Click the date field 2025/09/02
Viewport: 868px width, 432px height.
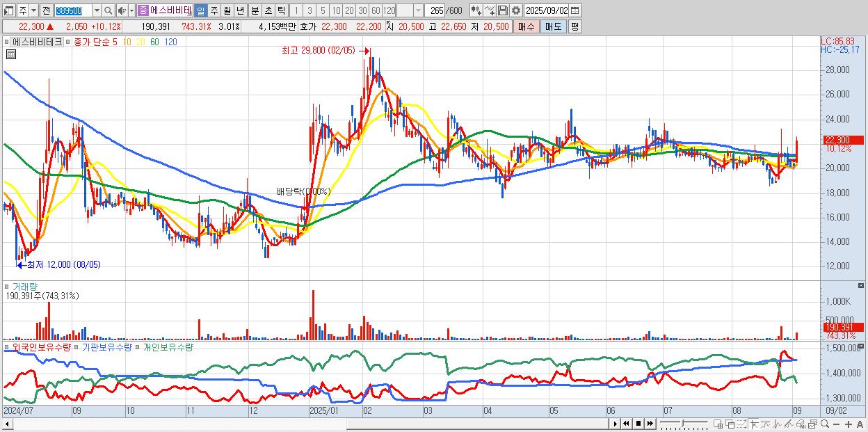[x=547, y=10]
